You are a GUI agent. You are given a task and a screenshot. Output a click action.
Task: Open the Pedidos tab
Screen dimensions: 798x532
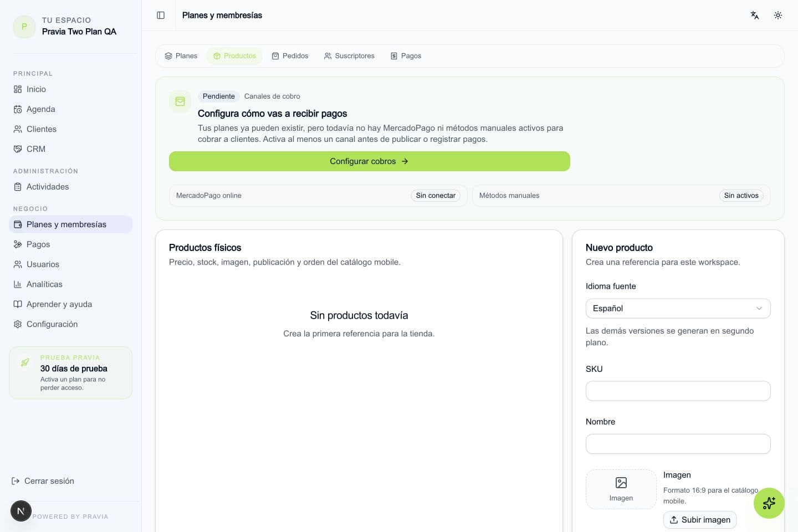tap(290, 56)
